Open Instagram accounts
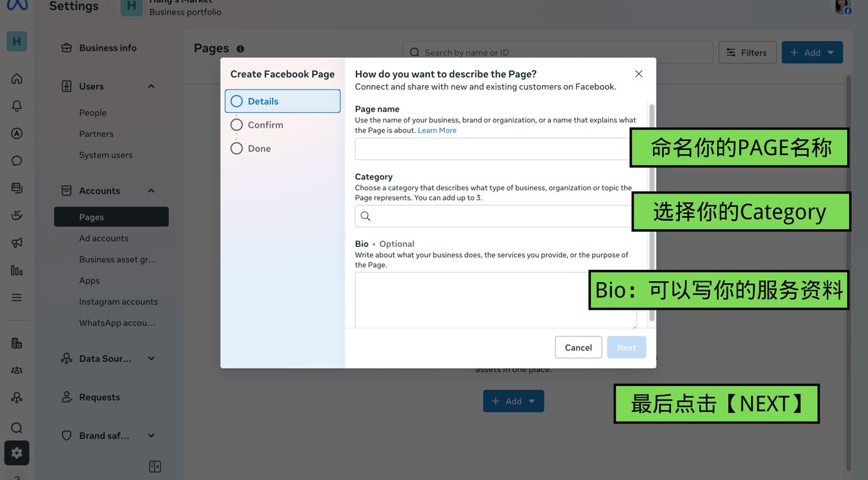Screen dimensions: 868x480 tap(118, 302)
